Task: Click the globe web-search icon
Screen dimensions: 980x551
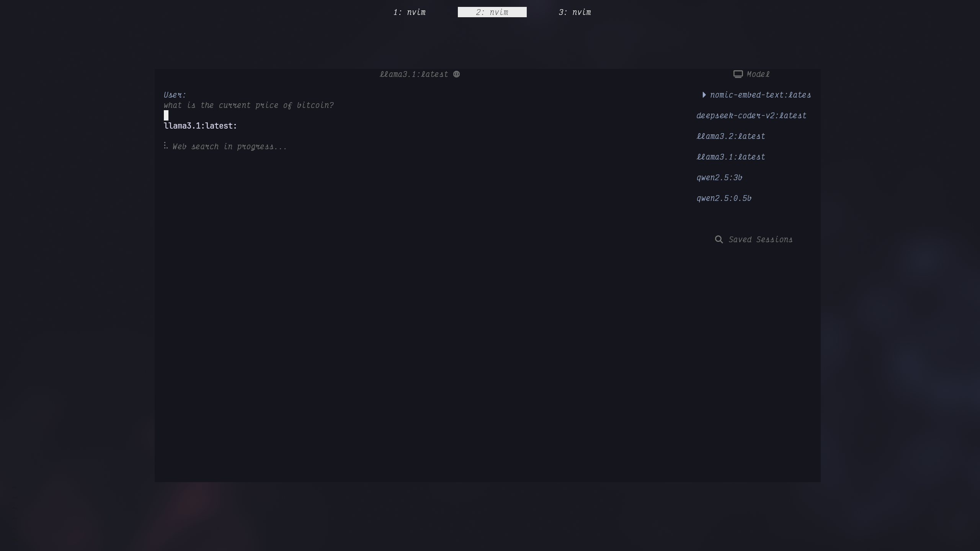Action: coord(456,74)
